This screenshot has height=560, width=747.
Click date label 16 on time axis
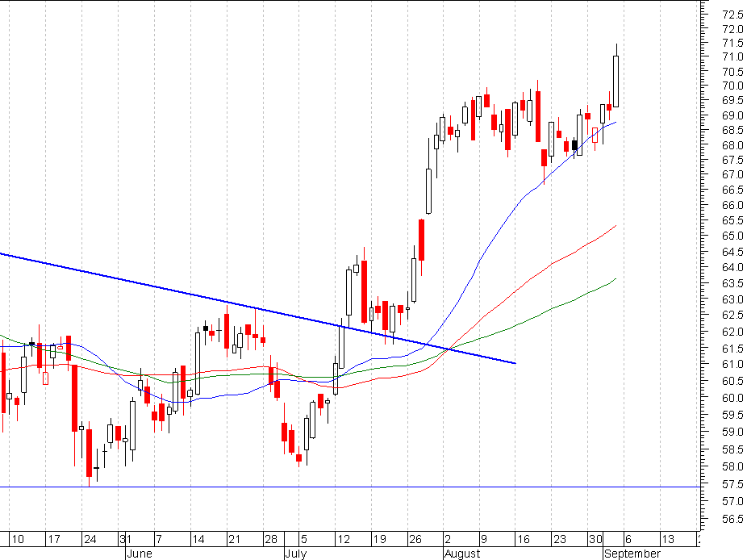click(x=524, y=540)
